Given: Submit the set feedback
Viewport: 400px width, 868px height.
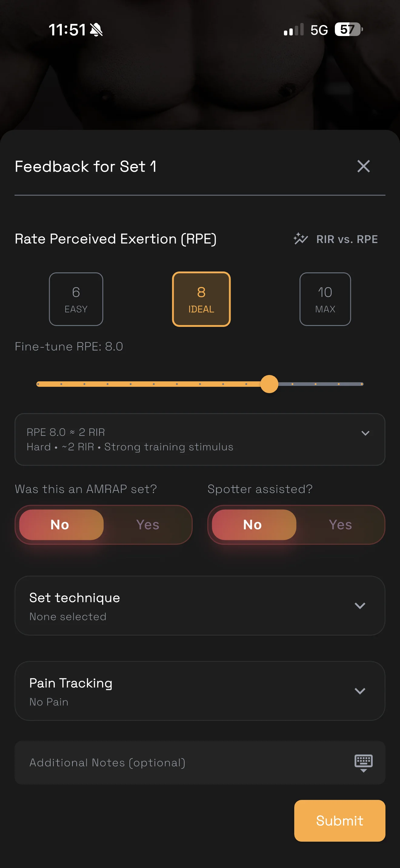Looking at the screenshot, I should [339, 820].
